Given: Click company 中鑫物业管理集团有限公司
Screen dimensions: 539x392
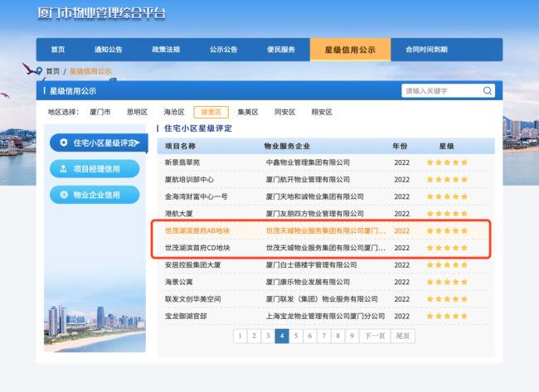Looking at the screenshot, I should 308,162.
